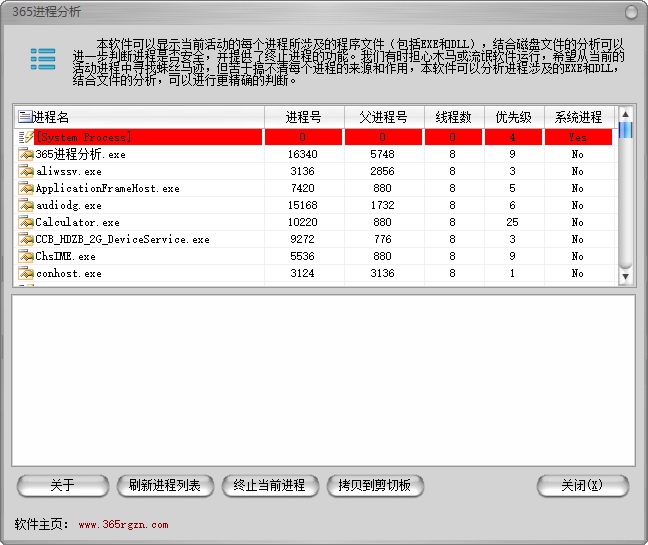The width and height of the screenshot is (648, 545).
Task: Click the process list scrollbar down arrow
Action: [x=625, y=275]
